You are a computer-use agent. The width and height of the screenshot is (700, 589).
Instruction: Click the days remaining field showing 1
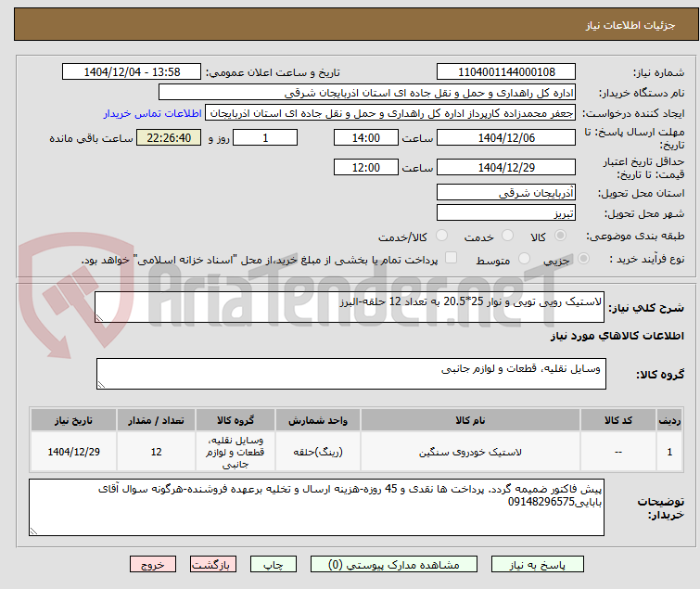pos(265,137)
